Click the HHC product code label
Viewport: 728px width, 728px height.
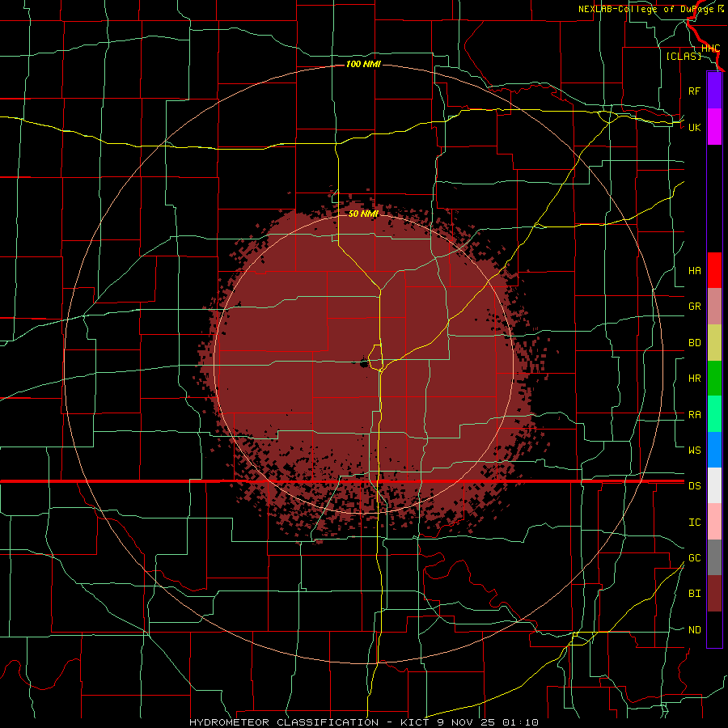(710, 49)
